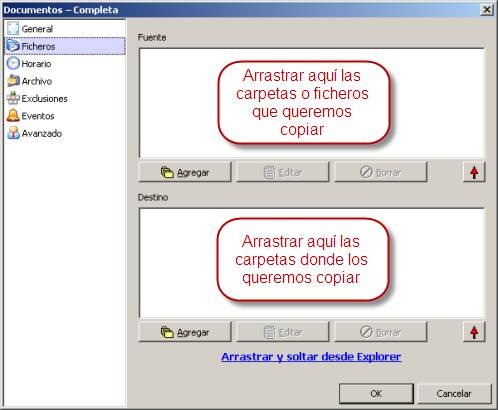
Task: Click the Cancelar button
Action: [x=454, y=394]
